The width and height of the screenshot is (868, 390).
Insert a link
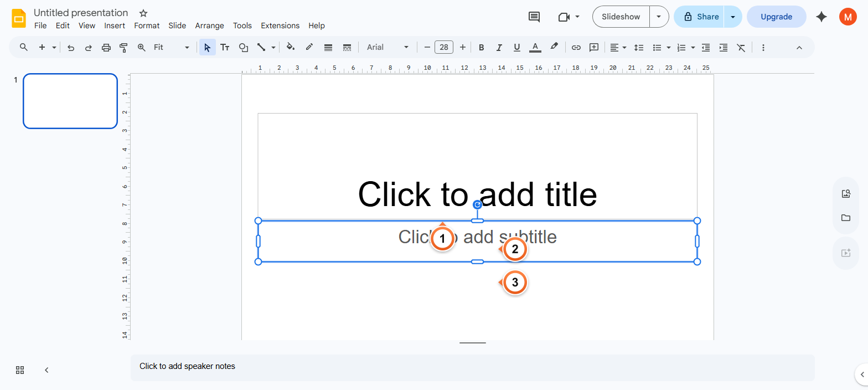click(x=576, y=48)
